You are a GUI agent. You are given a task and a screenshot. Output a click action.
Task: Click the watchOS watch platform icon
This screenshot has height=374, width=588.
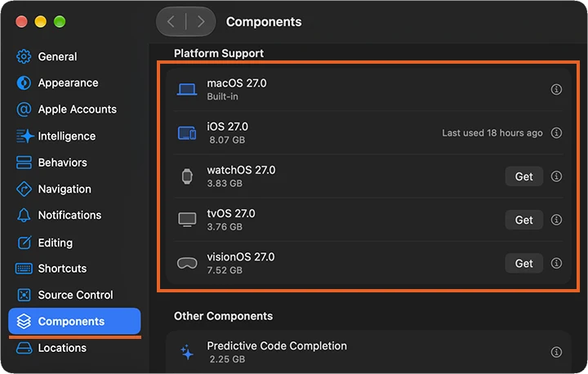coord(187,176)
